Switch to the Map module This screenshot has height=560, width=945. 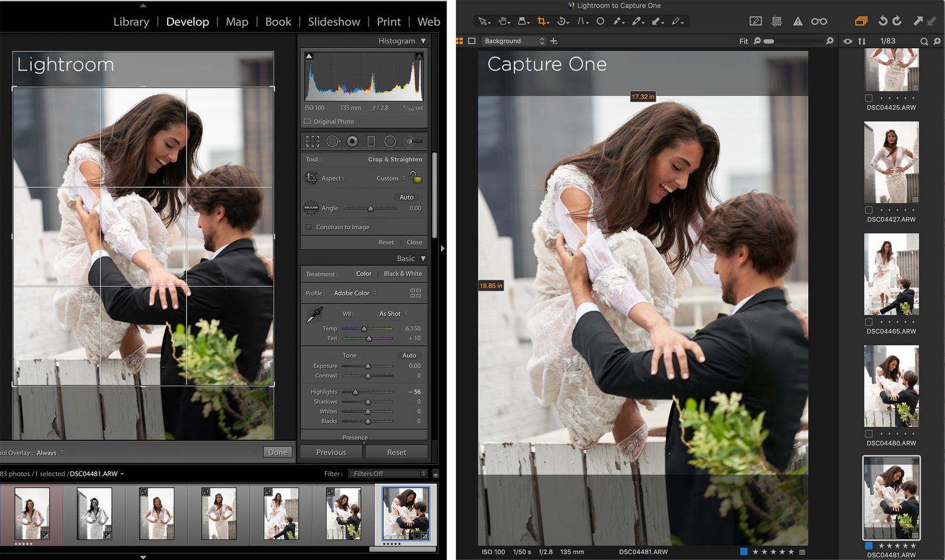tap(237, 21)
